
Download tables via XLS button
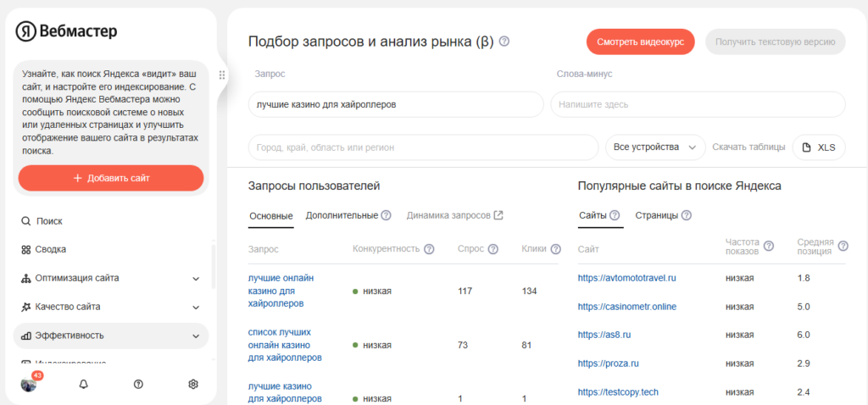(820, 147)
